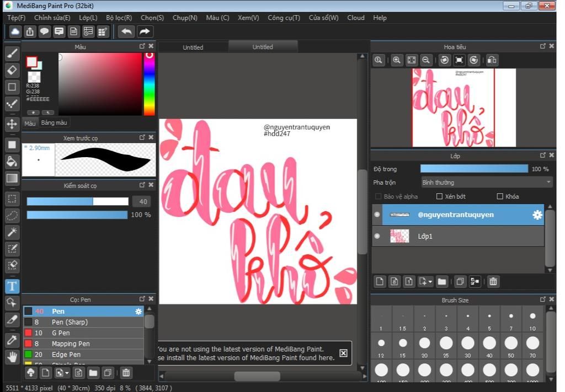Hide the @nguyentrantuquyen layer
The width and height of the screenshot is (565, 392).
[x=377, y=214]
